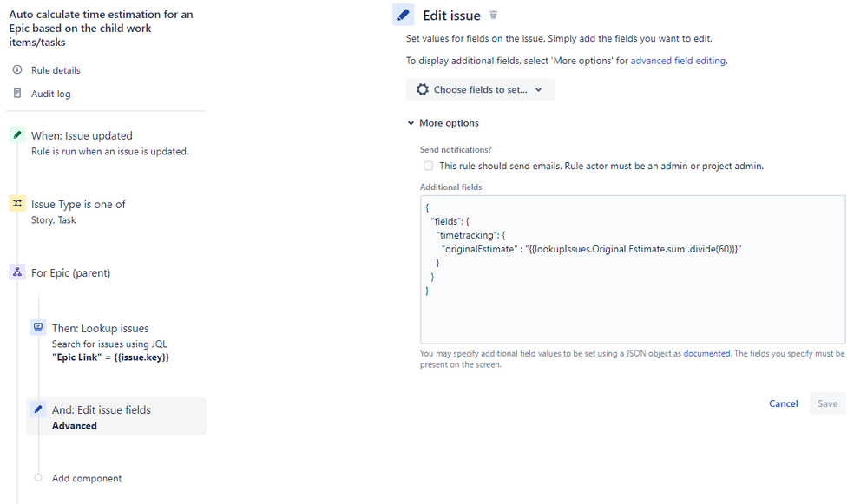Click the Advanced label under Edit issue fields
Viewport: 867px width, 504px height.
tap(74, 426)
